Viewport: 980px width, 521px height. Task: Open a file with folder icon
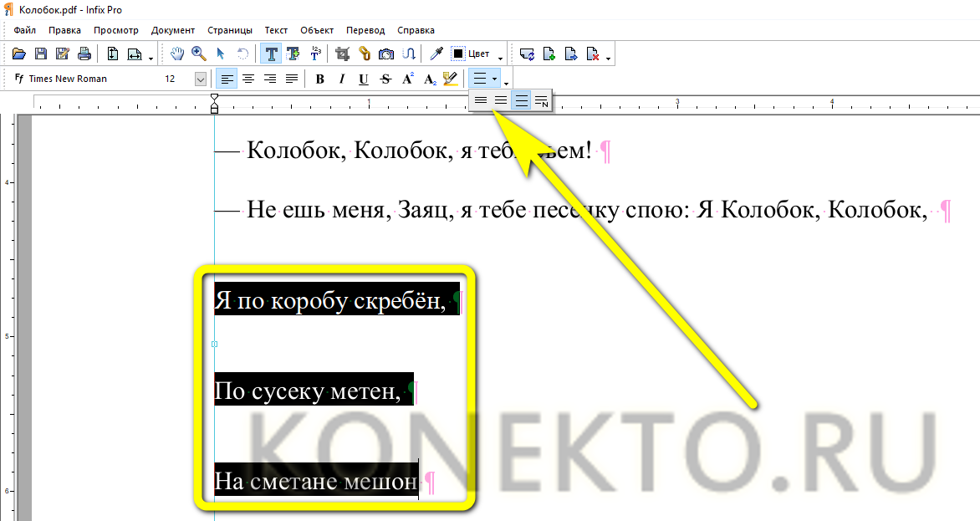20,54
